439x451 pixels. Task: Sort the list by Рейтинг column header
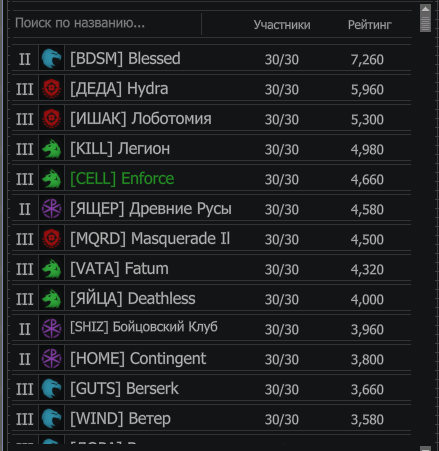point(370,25)
